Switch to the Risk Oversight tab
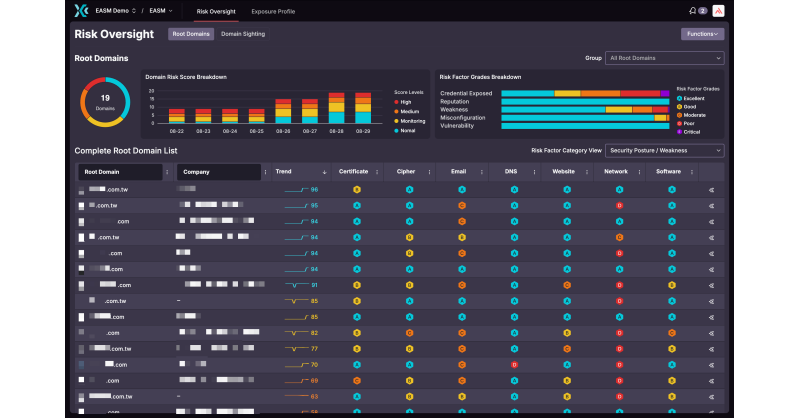Viewport: 800px width, 418px height. [x=217, y=11]
